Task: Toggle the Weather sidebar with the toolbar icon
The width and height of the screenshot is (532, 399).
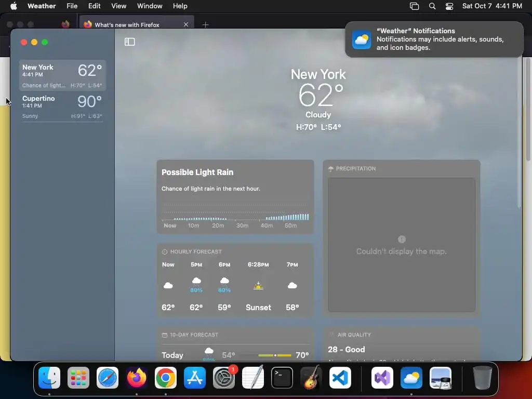Action: pos(129,42)
